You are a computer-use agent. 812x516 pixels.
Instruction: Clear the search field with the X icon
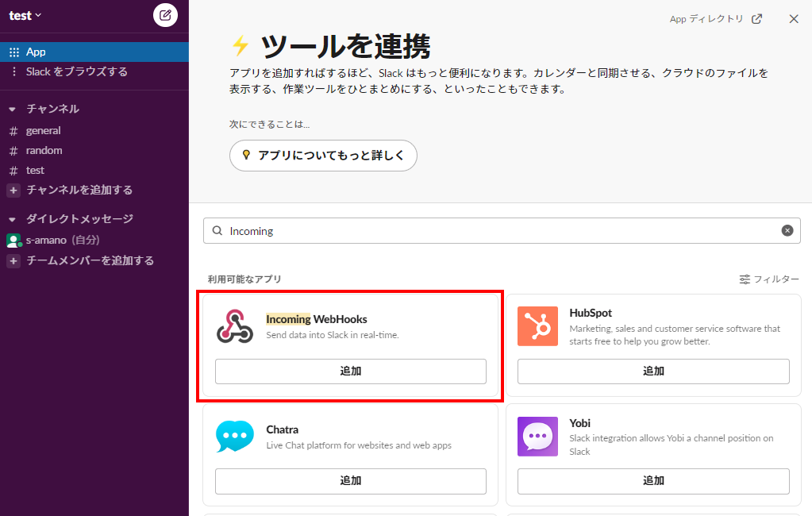pos(787,231)
